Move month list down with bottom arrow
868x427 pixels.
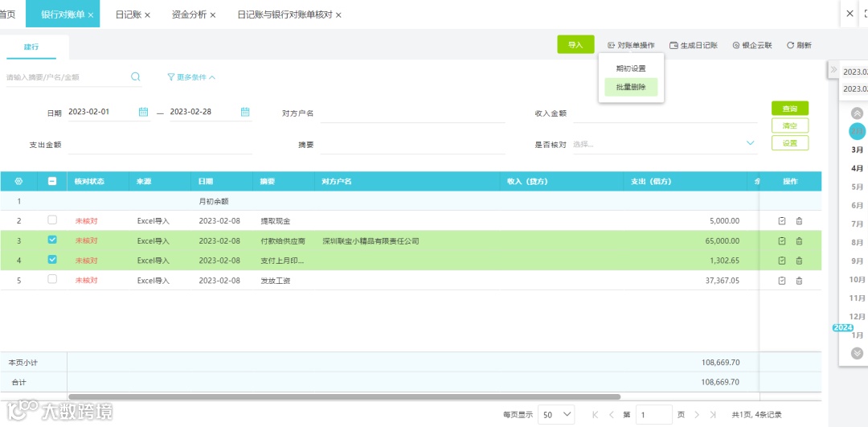point(857,353)
